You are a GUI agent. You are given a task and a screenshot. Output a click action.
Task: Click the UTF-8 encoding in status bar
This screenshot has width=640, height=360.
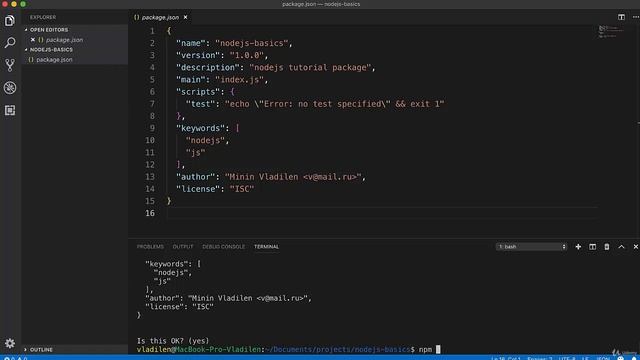(x=567, y=358)
